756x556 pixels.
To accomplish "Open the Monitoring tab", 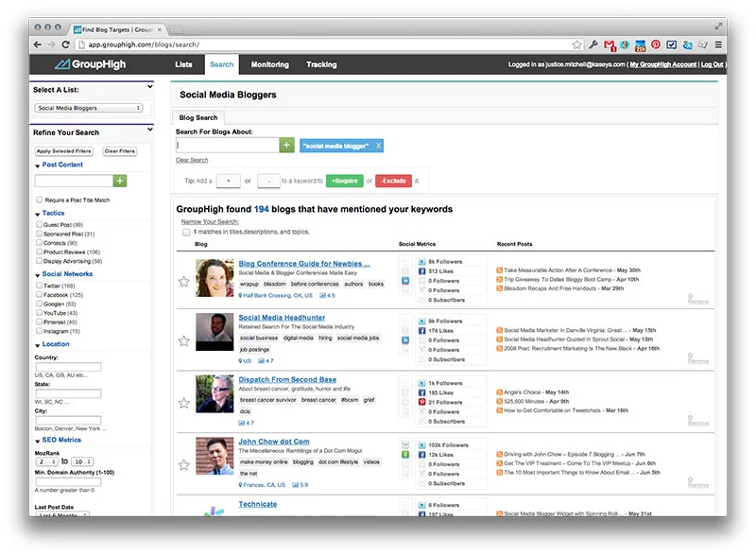I will [x=270, y=64].
